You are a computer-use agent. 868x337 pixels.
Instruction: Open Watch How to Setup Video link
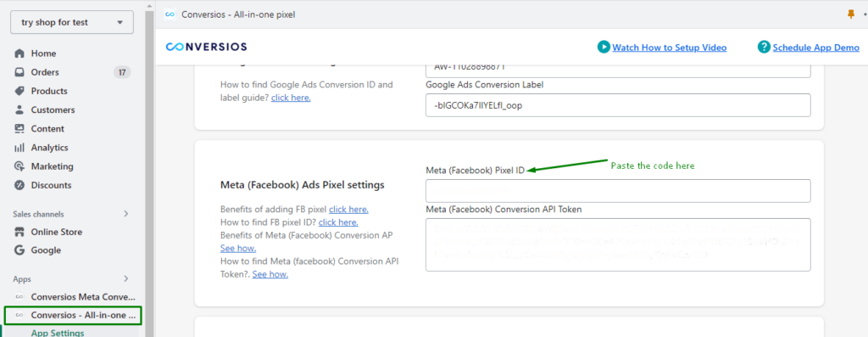tap(670, 48)
